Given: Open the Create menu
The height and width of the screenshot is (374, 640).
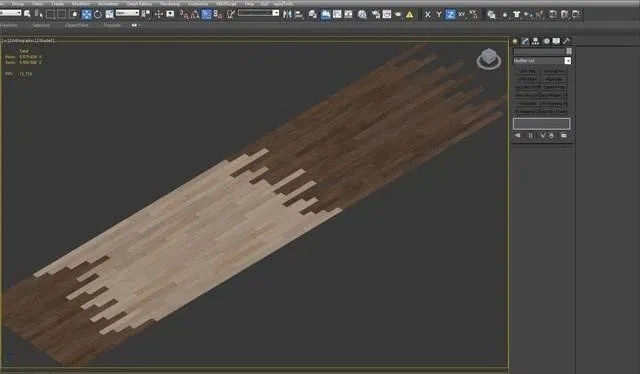Looking at the screenshot, I should 58,4.
